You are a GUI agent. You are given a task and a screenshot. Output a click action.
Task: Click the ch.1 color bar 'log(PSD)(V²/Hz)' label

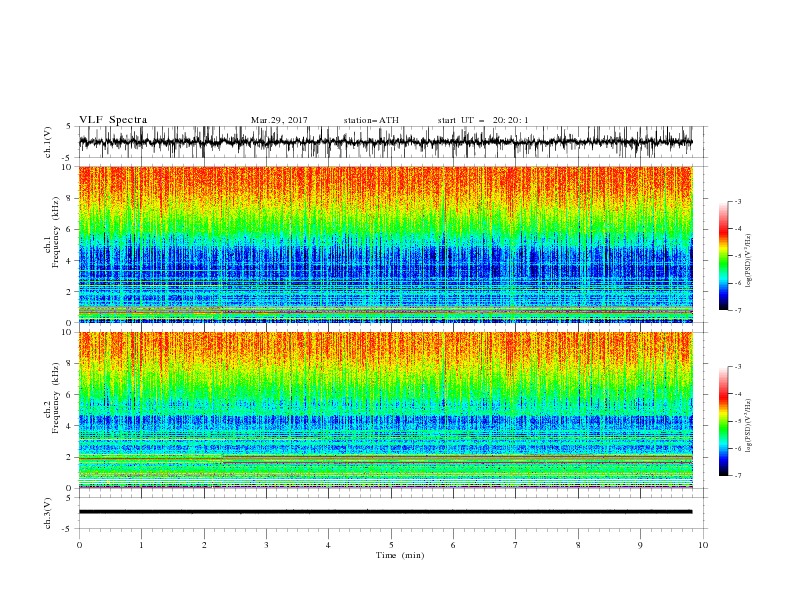749,261
